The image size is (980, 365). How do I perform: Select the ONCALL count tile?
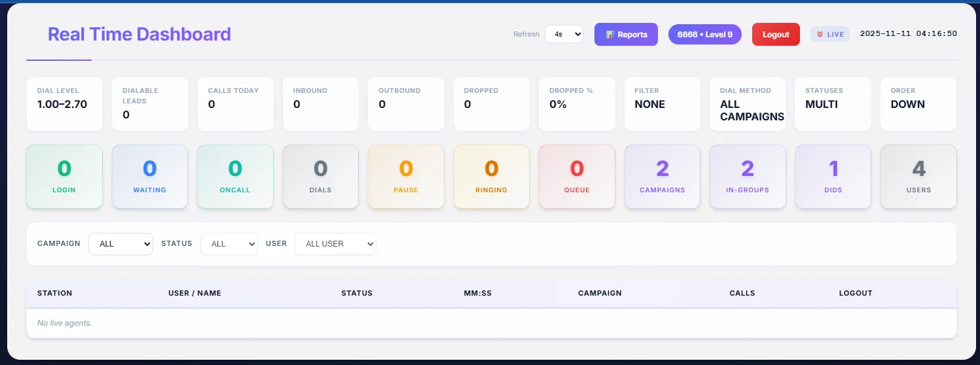point(235,177)
